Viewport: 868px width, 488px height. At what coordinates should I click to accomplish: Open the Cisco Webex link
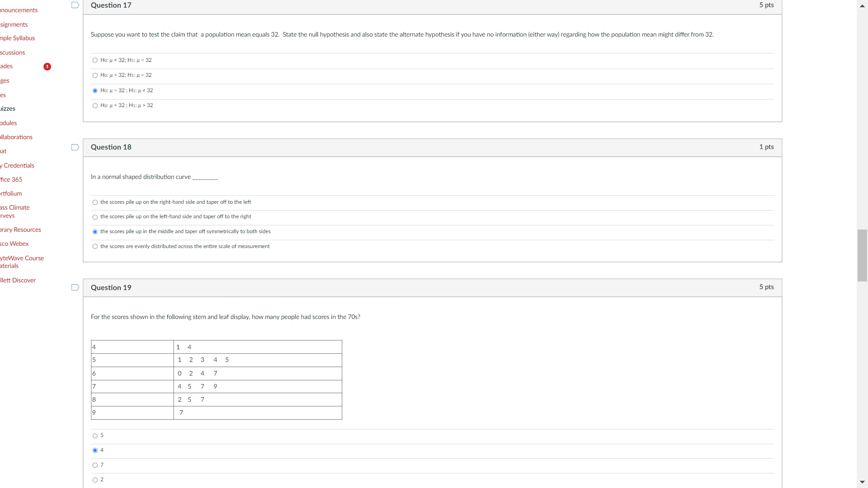(x=14, y=244)
